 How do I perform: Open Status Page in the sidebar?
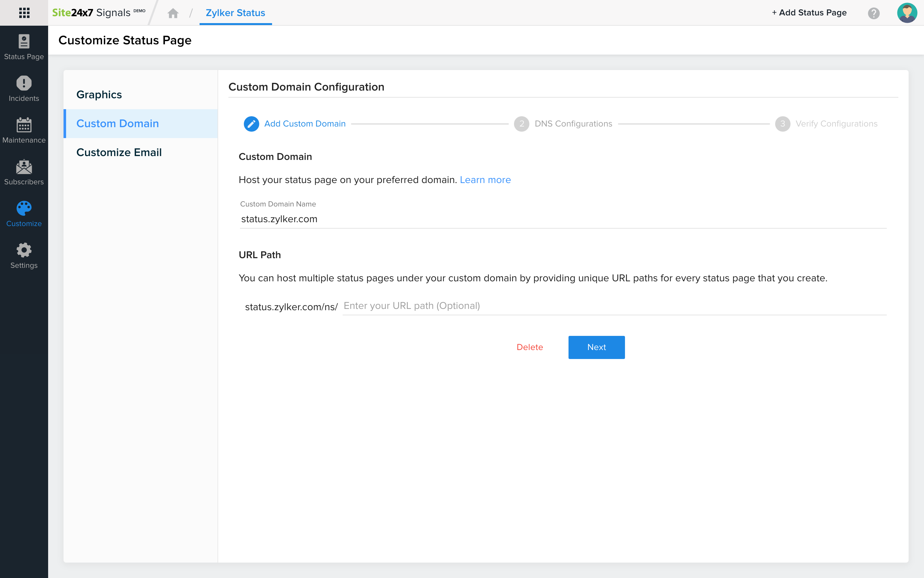(x=24, y=47)
